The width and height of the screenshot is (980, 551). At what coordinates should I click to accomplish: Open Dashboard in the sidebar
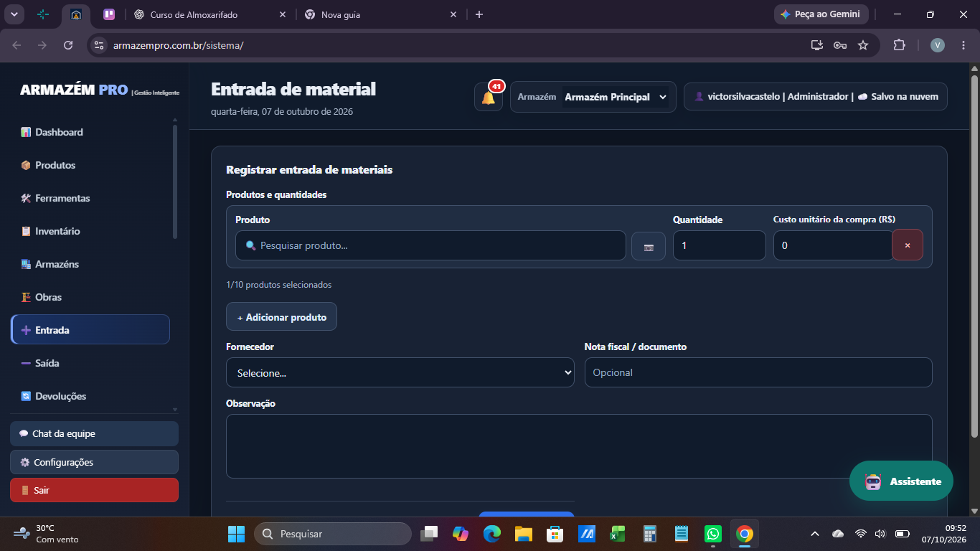click(90, 132)
